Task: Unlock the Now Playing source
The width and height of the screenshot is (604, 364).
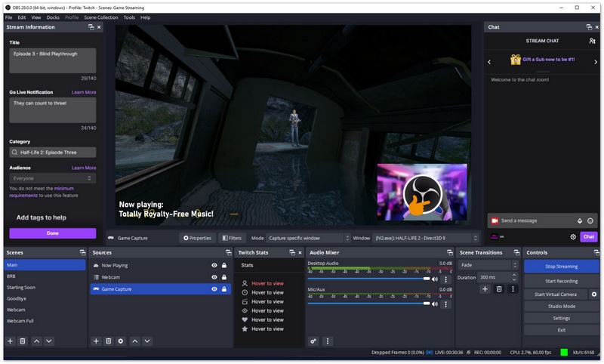Action: tap(224, 265)
